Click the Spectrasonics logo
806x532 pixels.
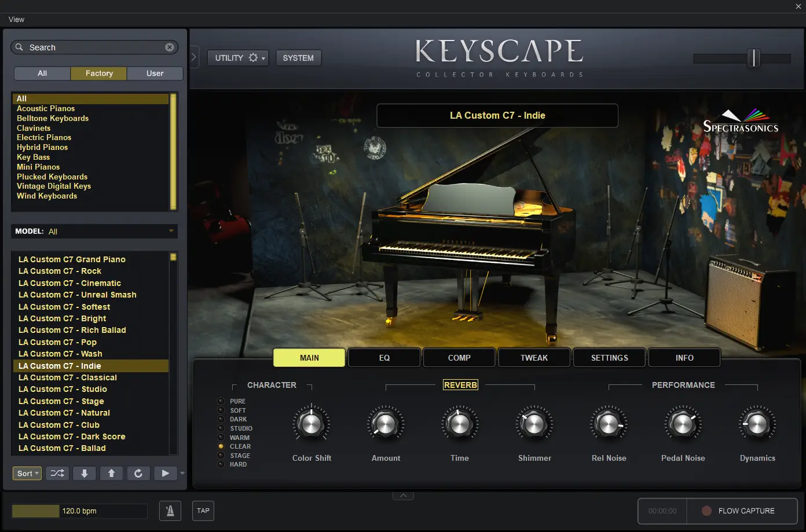[x=741, y=122]
